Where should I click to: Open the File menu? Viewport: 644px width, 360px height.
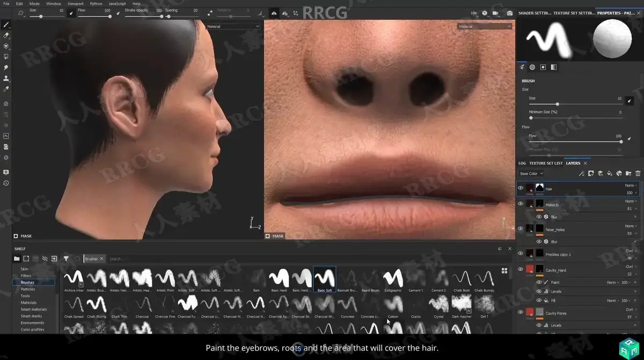(6, 3)
